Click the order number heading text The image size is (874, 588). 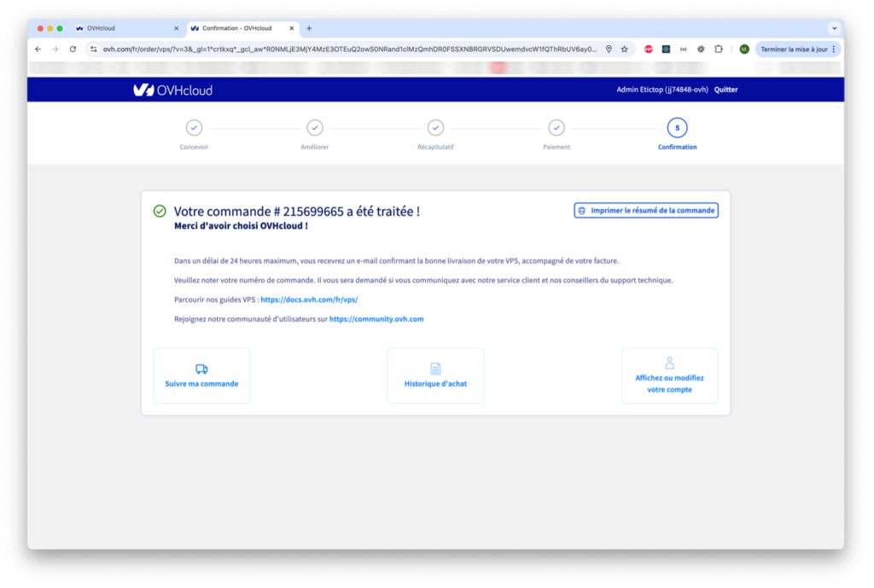[x=296, y=212]
